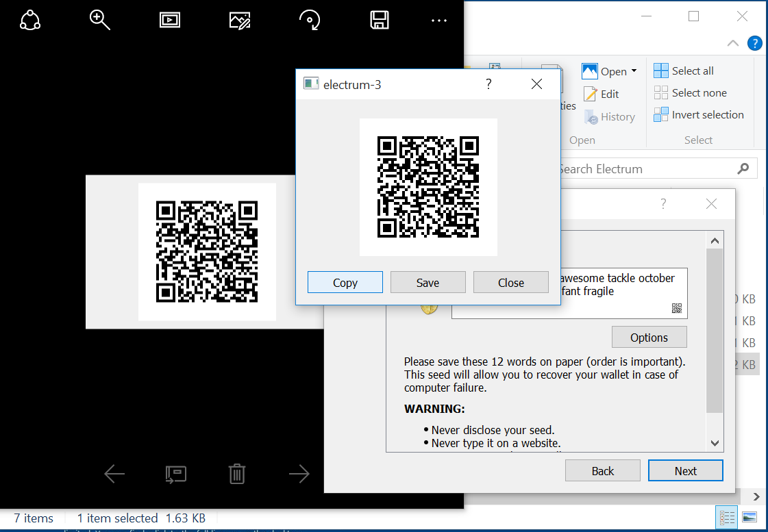Click Copy in the electrum-3 QR dialog
The height and width of the screenshot is (532, 768).
345,282
